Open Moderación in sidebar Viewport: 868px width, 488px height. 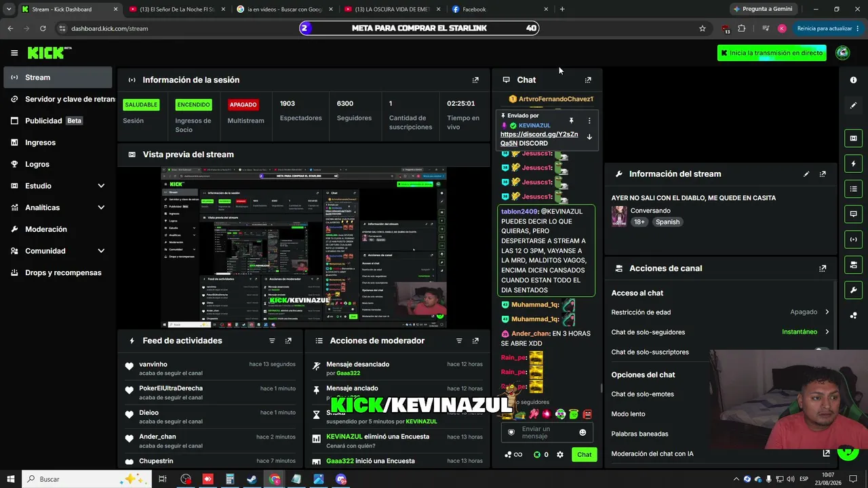58,229
